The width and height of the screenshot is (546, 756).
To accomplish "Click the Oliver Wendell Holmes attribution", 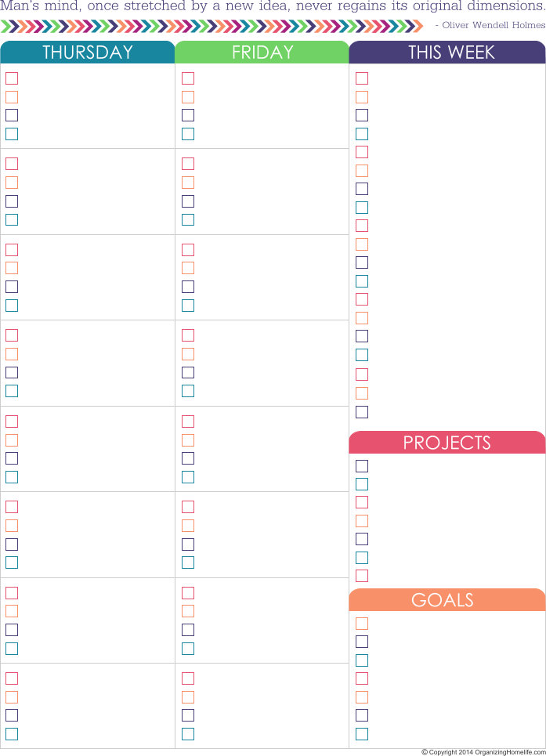I will pos(490,25).
